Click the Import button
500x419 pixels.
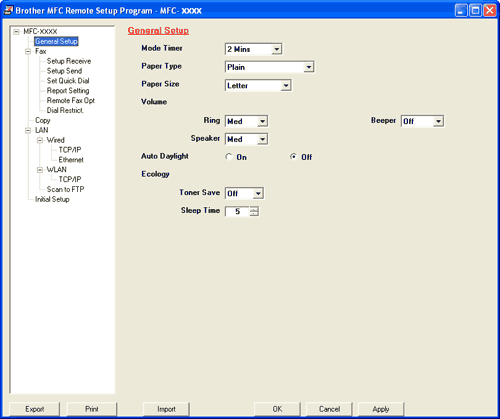[166, 409]
